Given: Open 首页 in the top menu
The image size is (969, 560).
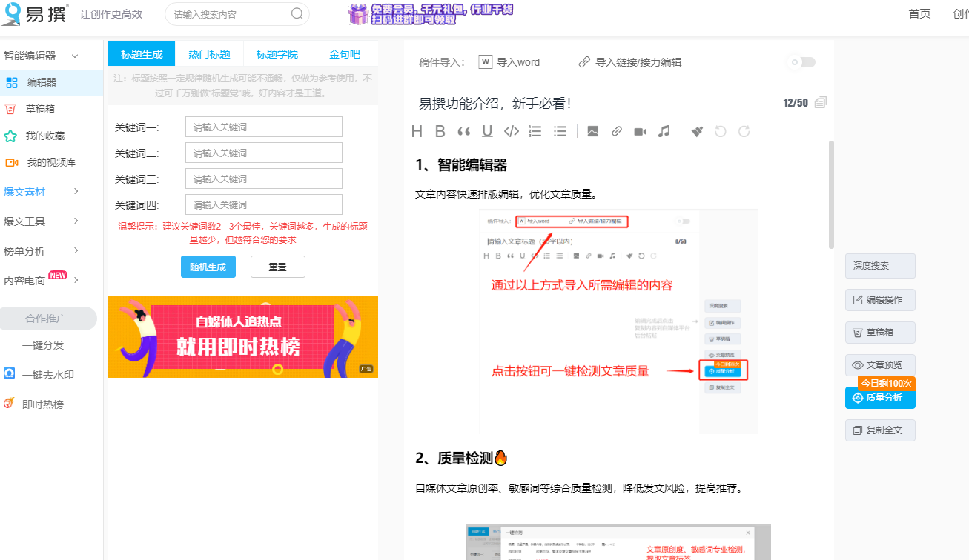Looking at the screenshot, I should click(919, 13).
